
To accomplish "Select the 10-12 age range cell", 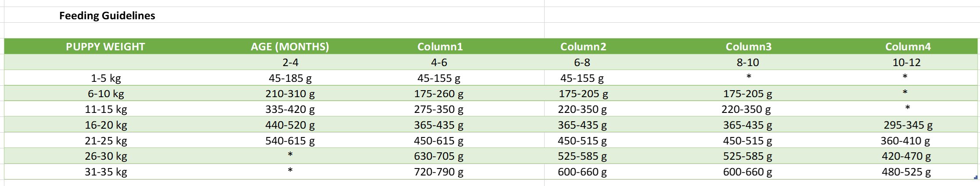I will 906,63.
